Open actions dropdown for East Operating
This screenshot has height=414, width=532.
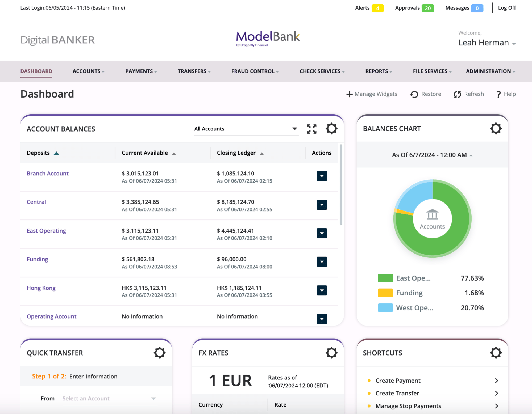[x=322, y=233]
